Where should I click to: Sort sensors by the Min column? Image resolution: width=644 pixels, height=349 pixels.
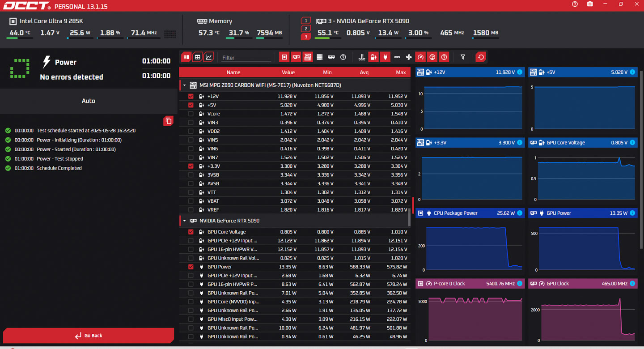coord(327,72)
